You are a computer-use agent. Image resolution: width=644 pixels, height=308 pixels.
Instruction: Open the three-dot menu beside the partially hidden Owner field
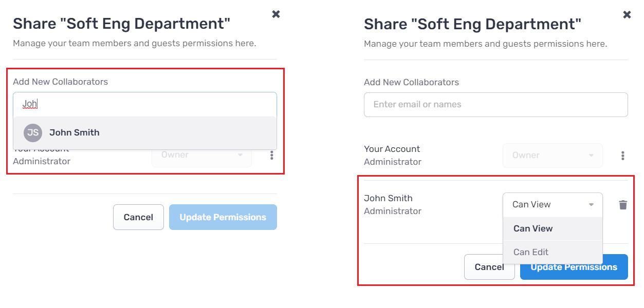point(272,155)
